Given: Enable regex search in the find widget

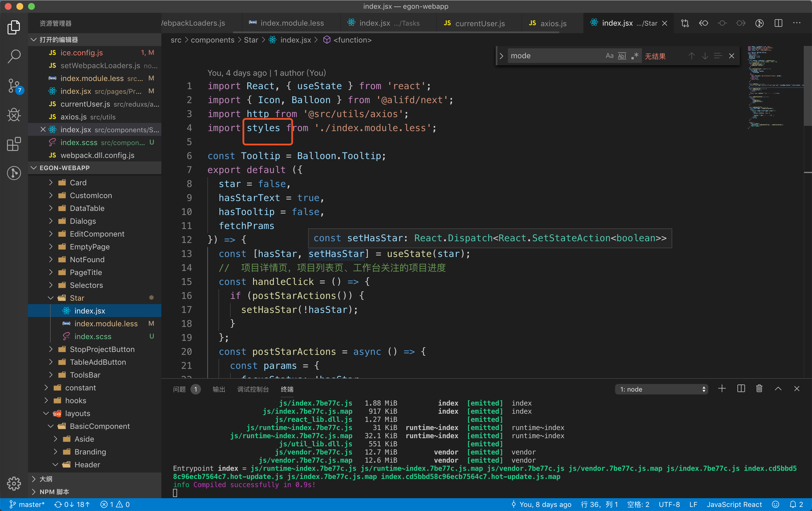Looking at the screenshot, I should (634, 56).
